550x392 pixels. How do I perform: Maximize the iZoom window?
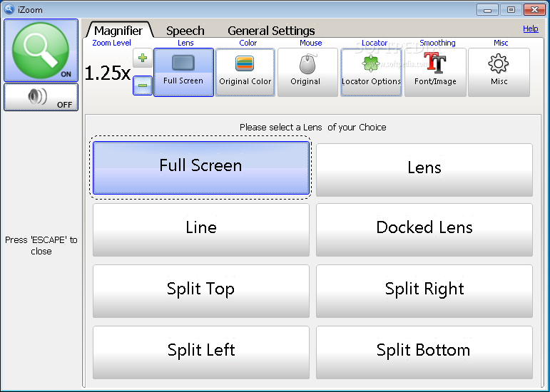pyautogui.click(x=511, y=9)
